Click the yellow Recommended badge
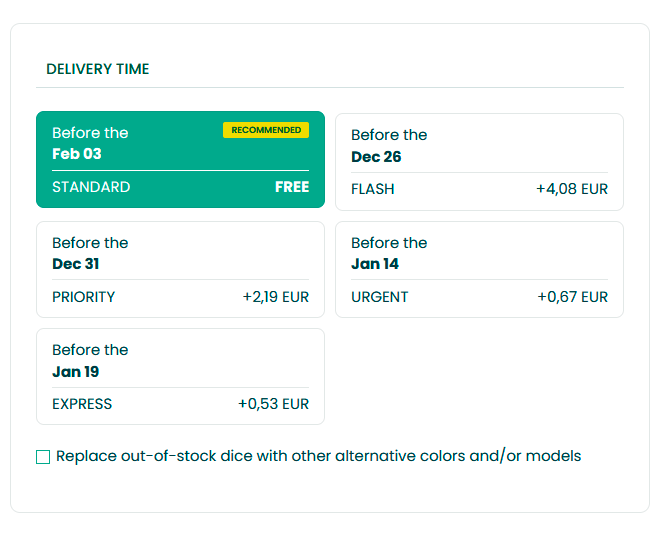661x533 pixels. [266, 130]
